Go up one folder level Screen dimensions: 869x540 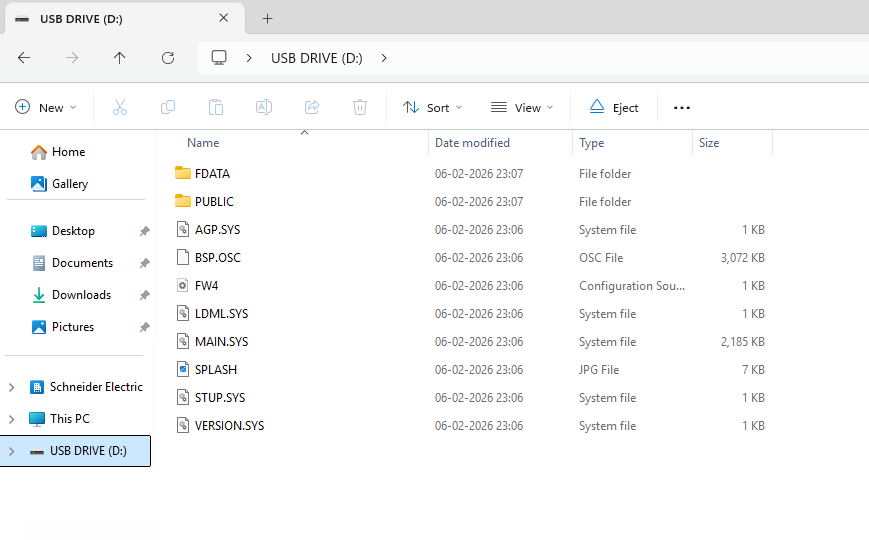[120, 58]
